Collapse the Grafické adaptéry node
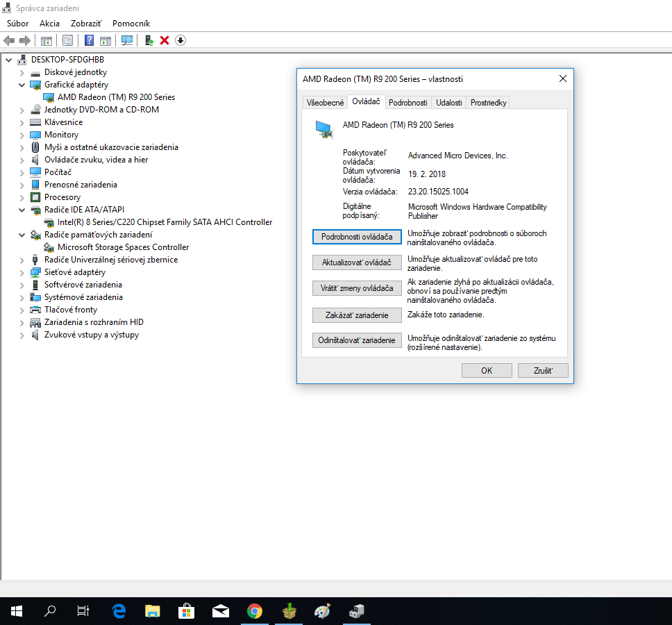Viewport: 672px width, 625px height. [22, 85]
